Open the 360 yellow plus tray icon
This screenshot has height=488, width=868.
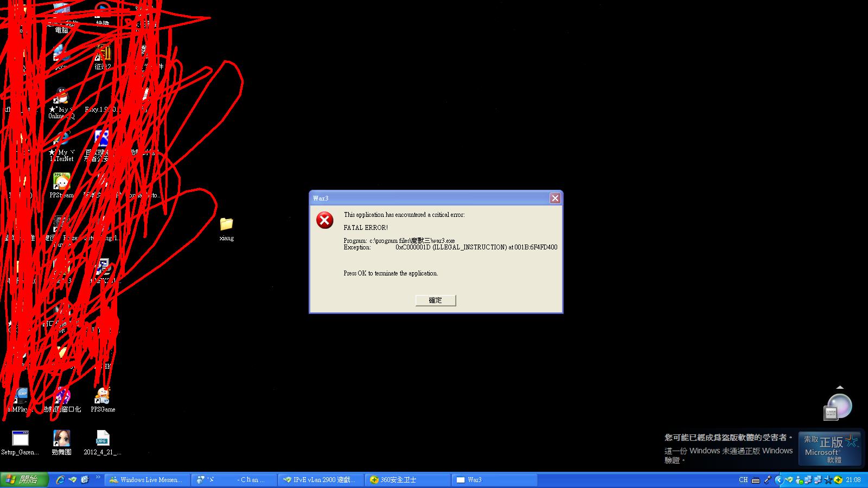pos(838,480)
